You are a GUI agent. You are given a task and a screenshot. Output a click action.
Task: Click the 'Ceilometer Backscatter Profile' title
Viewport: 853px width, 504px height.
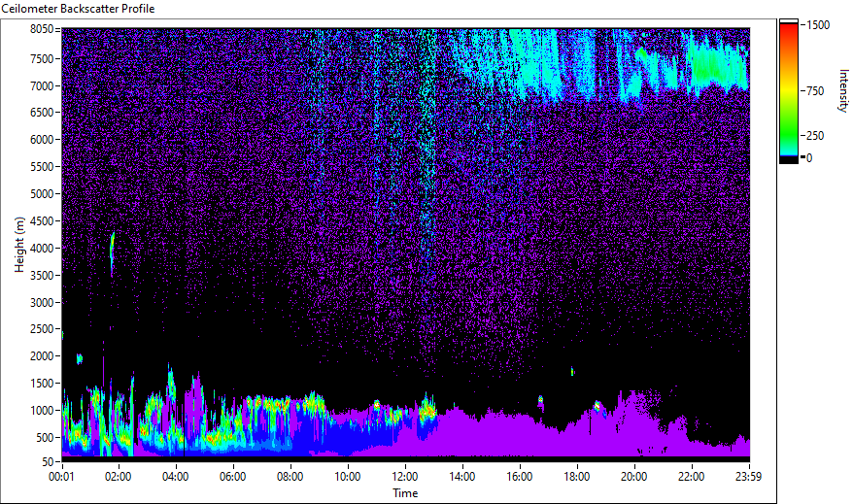pos(78,9)
